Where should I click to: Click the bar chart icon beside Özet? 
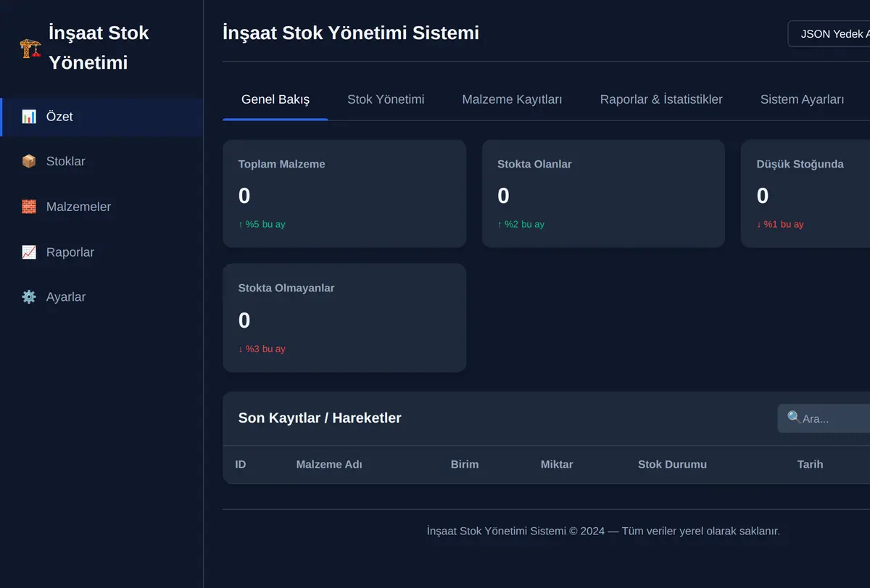pos(29,117)
